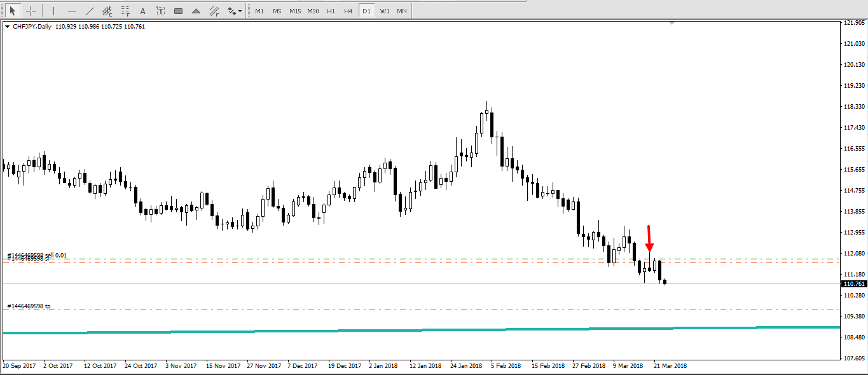Click the 112.080 price scale label
The image size is (868, 375).
coord(853,254)
